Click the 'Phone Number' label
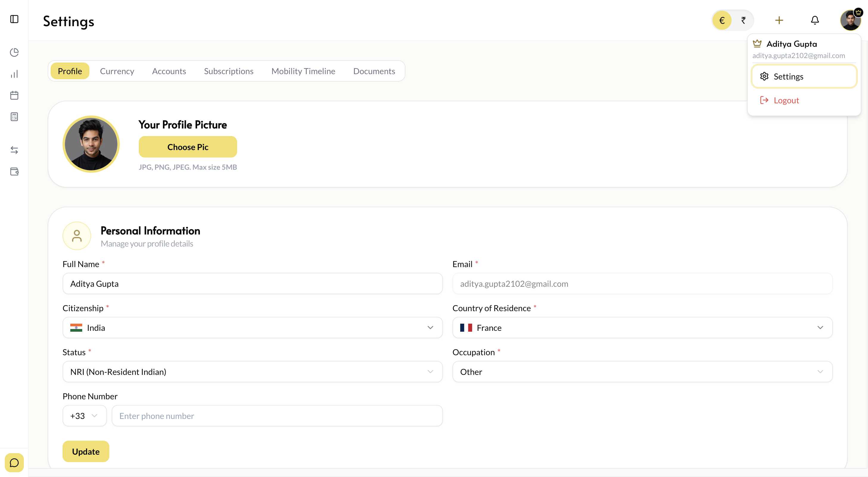Screen dimensions: 868x477 [x=90, y=396]
